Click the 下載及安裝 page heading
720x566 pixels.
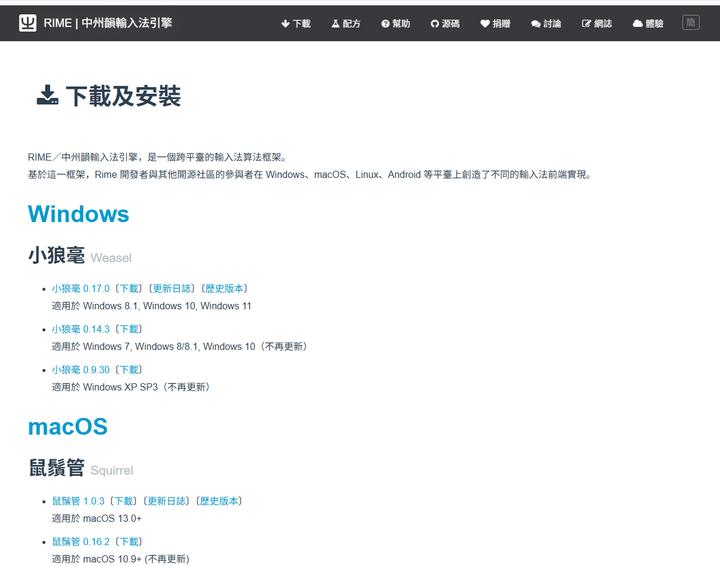124,96
